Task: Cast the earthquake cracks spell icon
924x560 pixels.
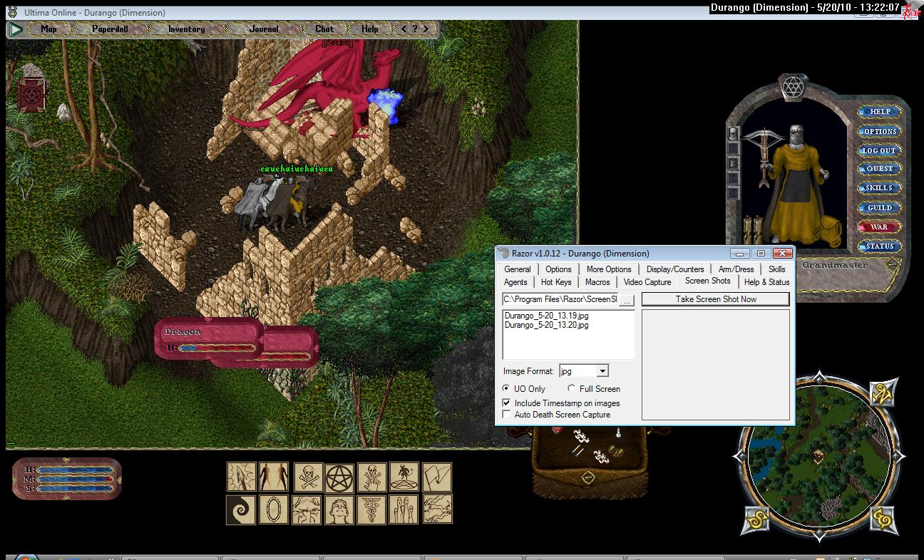Action: 307,509
